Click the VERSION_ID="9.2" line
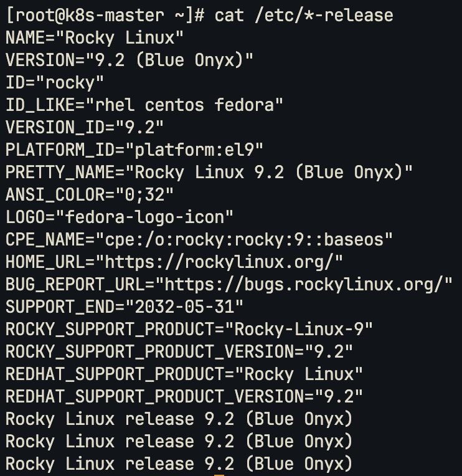The height and width of the screenshot is (476, 462). (x=85, y=128)
